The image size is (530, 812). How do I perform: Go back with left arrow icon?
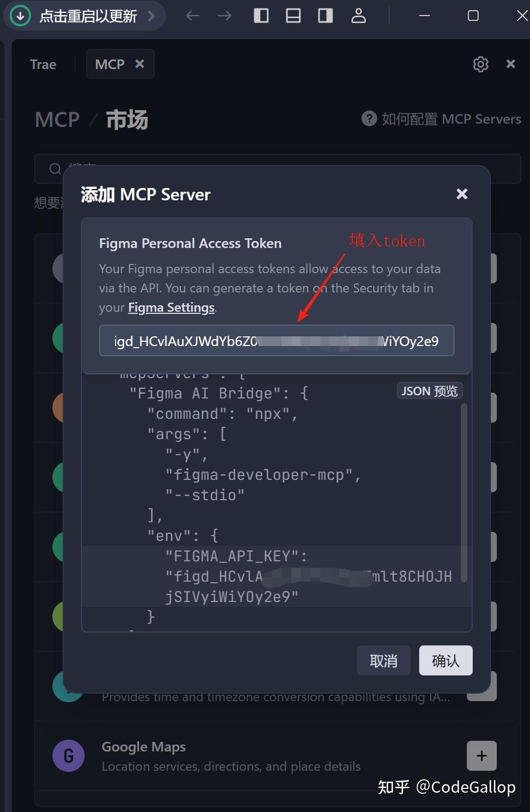pyautogui.click(x=193, y=16)
